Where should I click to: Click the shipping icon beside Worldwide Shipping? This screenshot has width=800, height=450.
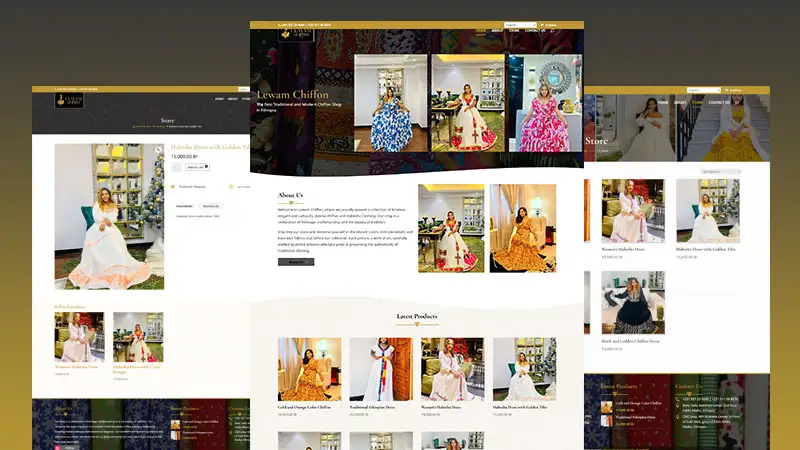click(173, 187)
